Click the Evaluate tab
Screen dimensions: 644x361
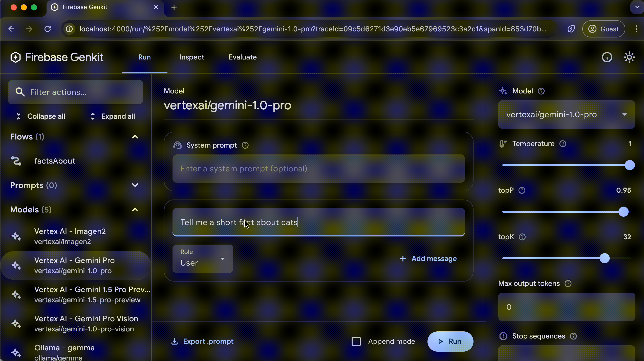[242, 57]
